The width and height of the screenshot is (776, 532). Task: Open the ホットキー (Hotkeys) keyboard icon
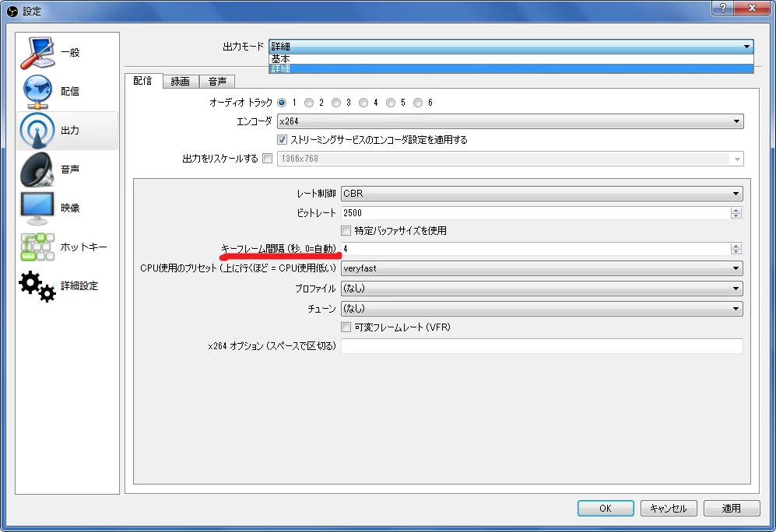(37, 247)
